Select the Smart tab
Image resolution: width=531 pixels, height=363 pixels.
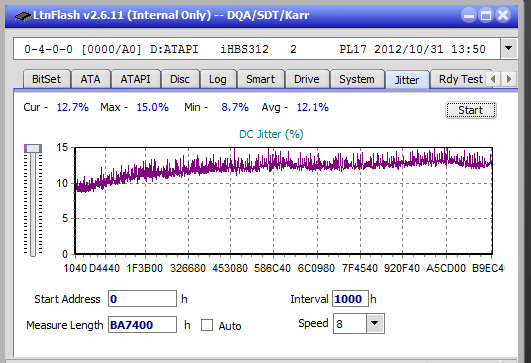pos(260,79)
